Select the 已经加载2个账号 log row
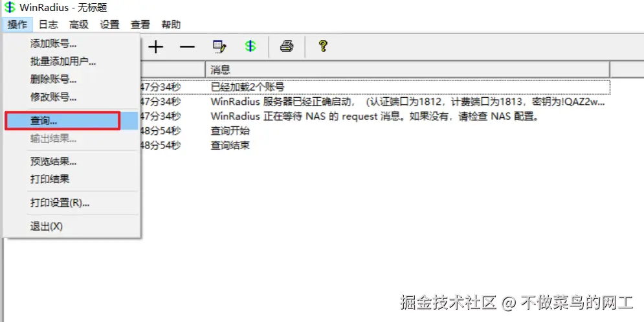Image resolution: width=644 pixels, height=322 pixels. pyautogui.click(x=375, y=87)
